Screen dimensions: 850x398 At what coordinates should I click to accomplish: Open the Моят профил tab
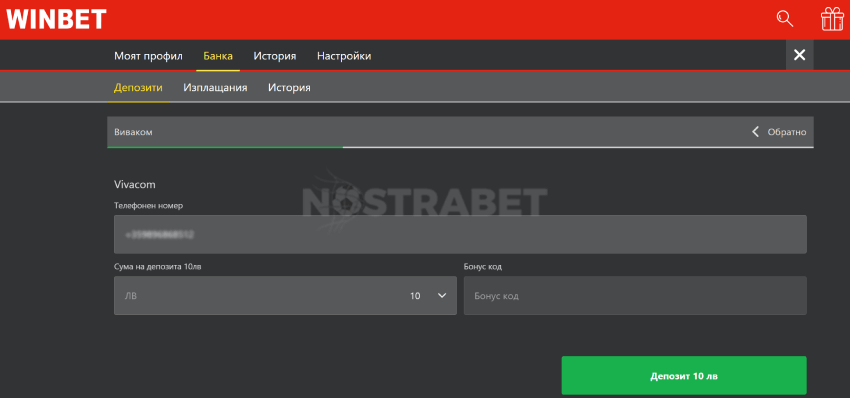(149, 56)
